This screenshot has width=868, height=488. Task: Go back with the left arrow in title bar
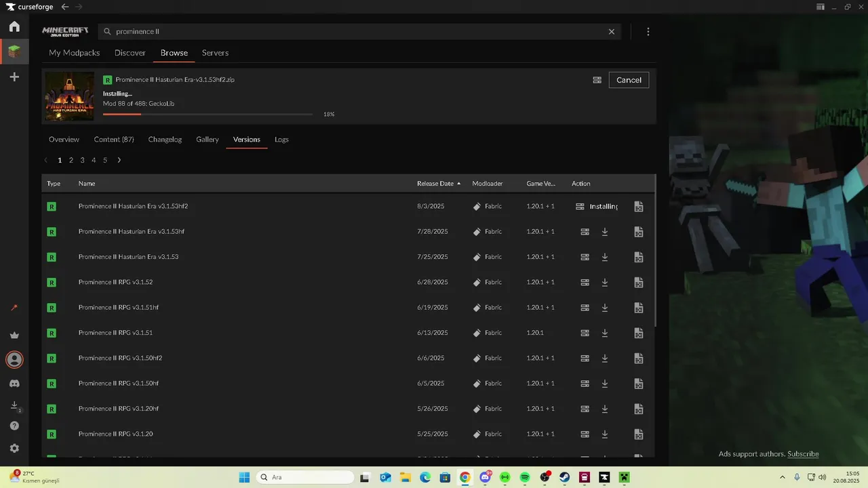[65, 7]
